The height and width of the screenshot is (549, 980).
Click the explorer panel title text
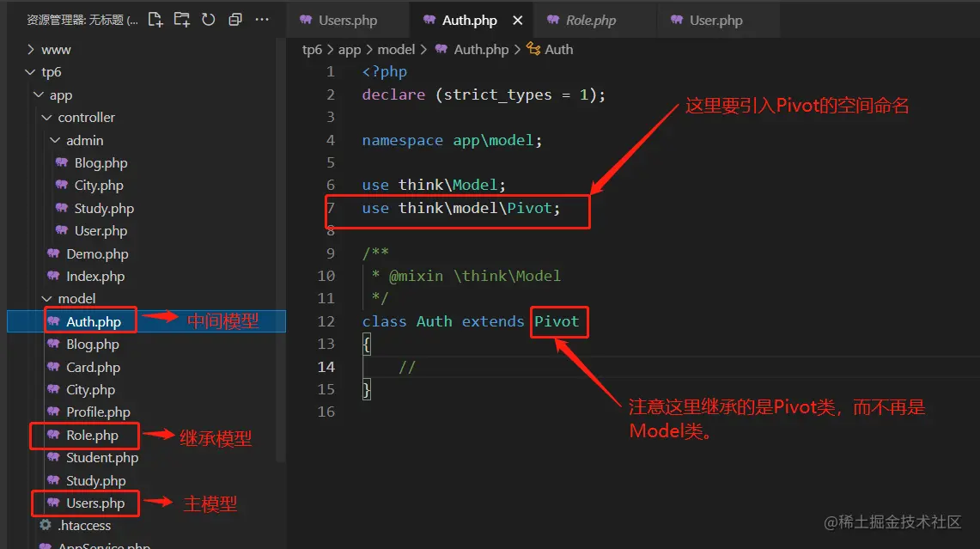(82, 20)
